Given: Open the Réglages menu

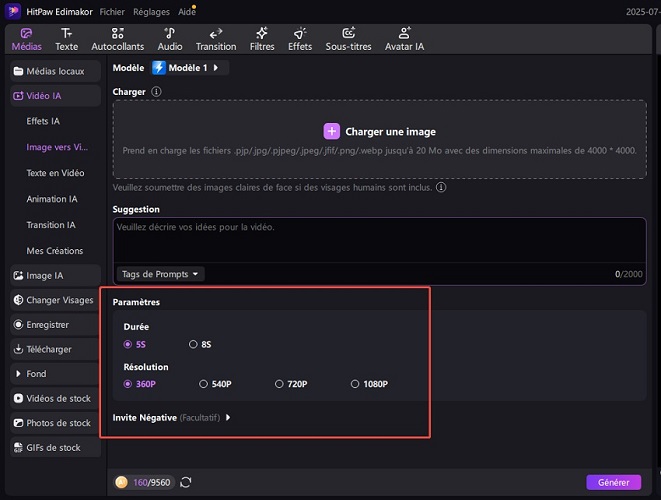Looking at the screenshot, I should 151,10.
